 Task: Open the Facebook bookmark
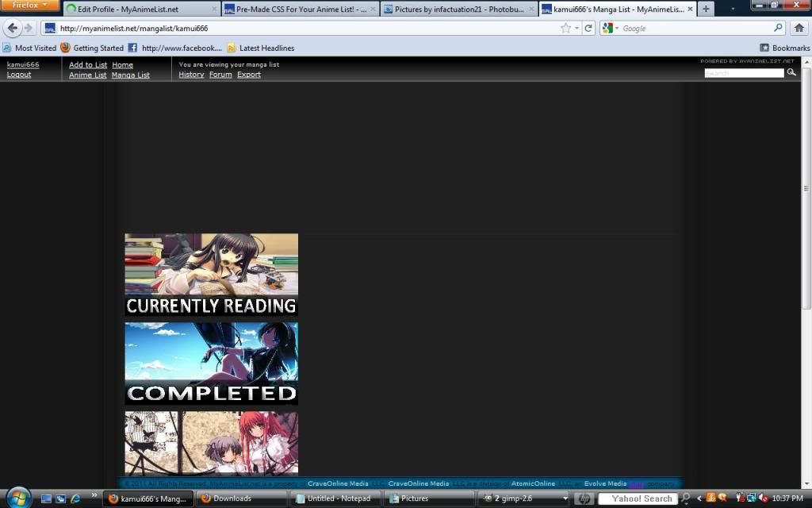pos(175,48)
